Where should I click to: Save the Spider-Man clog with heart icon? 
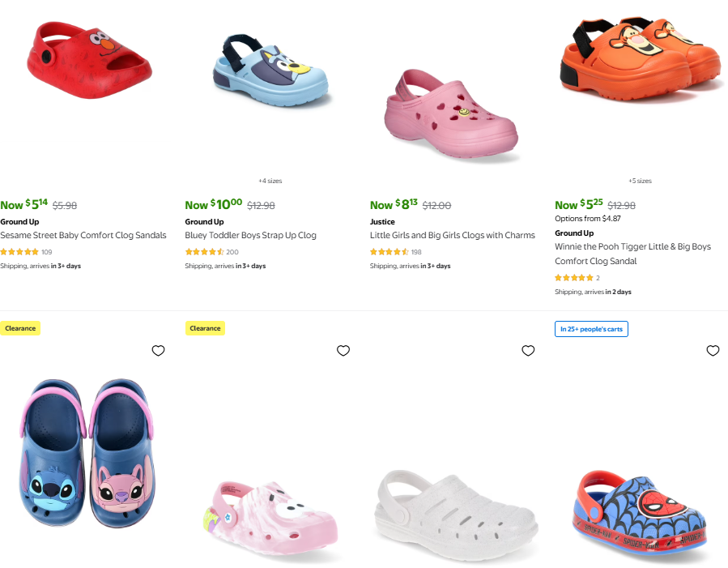pyautogui.click(x=713, y=351)
